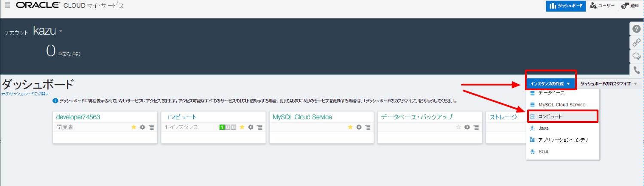Open the 通知 page in header
The width and height of the screenshot is (644, 186).
[630, 6]
